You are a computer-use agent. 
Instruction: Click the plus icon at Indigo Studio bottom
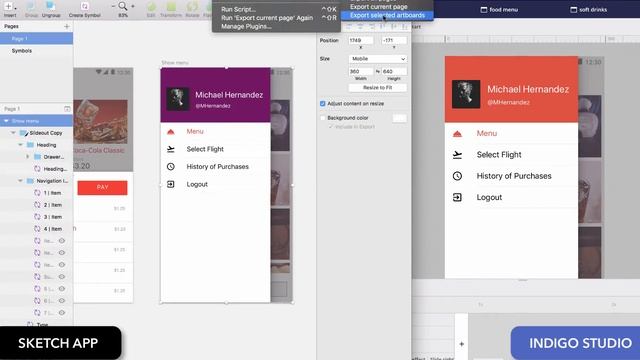(461, 344)
